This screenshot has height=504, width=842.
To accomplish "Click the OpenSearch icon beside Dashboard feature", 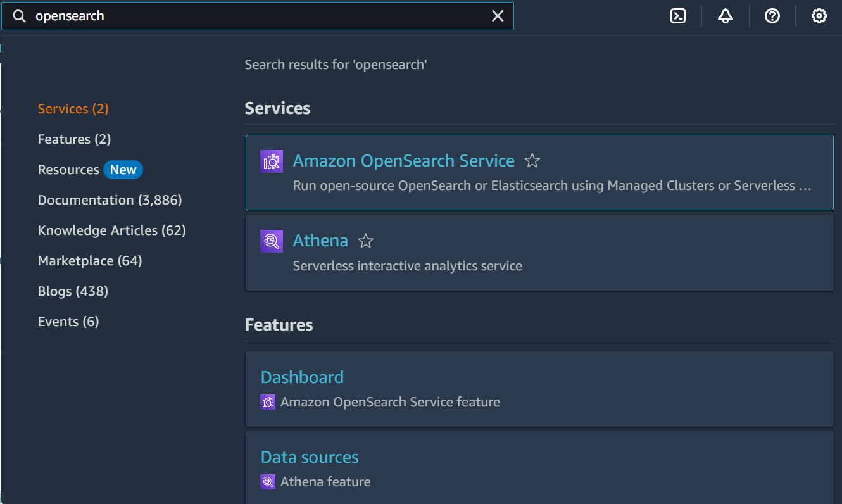I will click(x=267, y=401).
